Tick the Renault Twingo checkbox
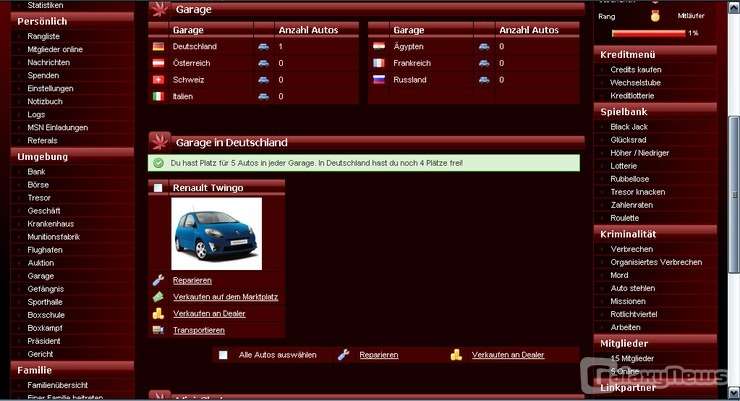Image resolution: width=740 pixels, height=401 pixels. tap(159, 187)
